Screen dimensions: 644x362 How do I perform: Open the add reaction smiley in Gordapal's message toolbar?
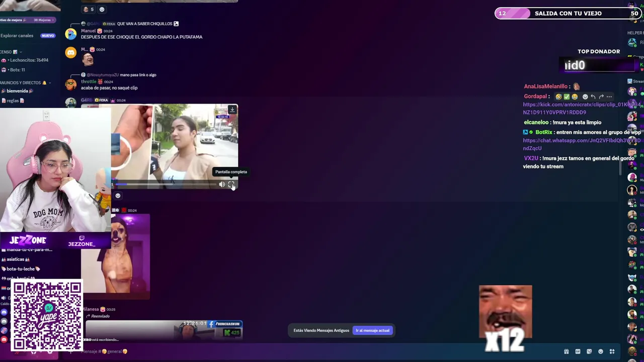coord(585,97)
